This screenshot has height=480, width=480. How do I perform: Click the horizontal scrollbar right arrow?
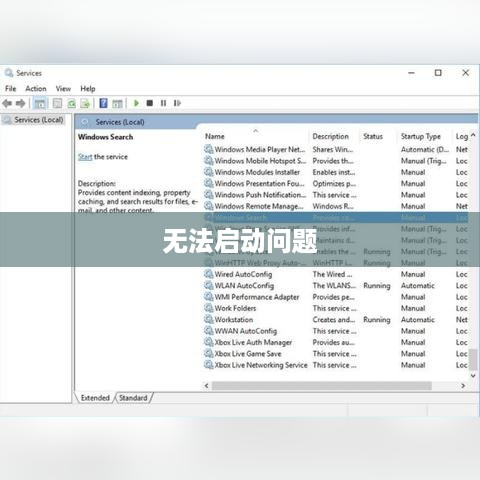click(x=463, y=386)
